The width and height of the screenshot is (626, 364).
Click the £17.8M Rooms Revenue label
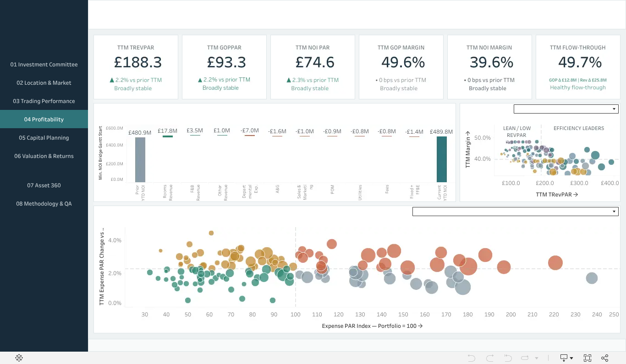[167, 131]
